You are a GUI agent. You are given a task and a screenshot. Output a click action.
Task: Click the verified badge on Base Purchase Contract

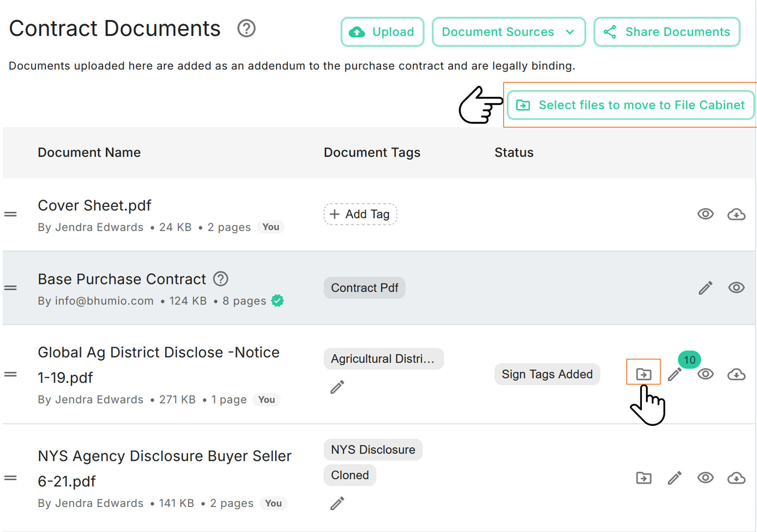pyautogui.click(x=278, y=300)
